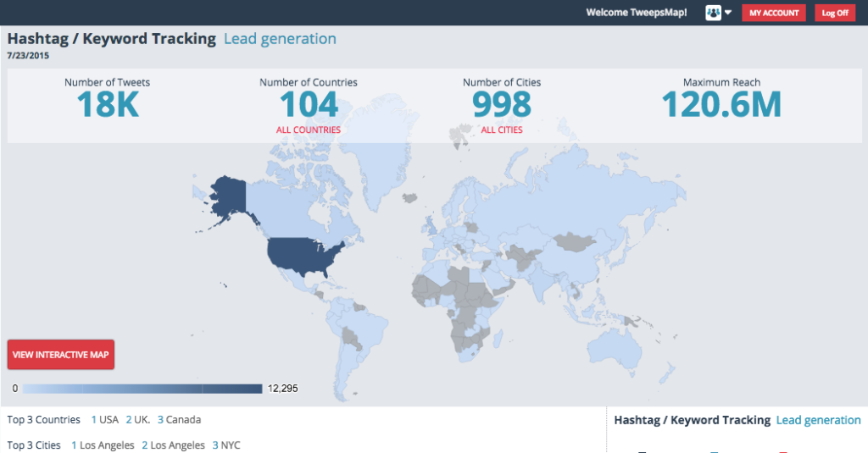868x453 pixels.
Task: Open the MY ACCOUNT page
Action: coord(774,13)
